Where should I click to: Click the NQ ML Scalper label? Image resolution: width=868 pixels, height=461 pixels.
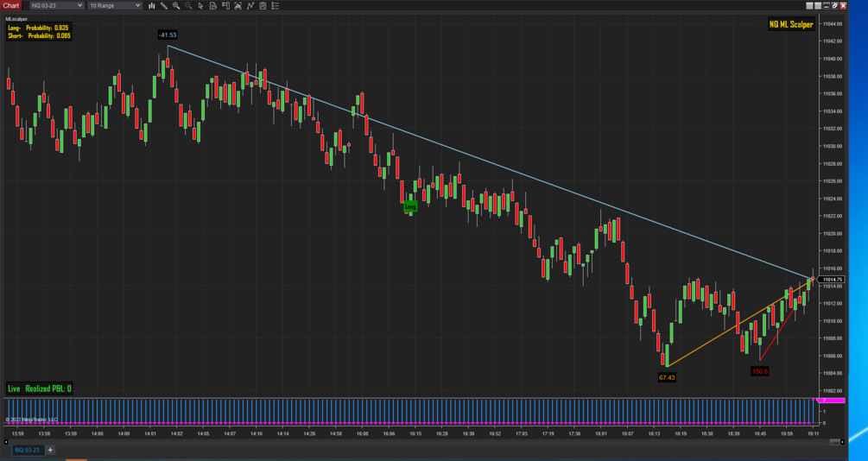pos(791,24)
